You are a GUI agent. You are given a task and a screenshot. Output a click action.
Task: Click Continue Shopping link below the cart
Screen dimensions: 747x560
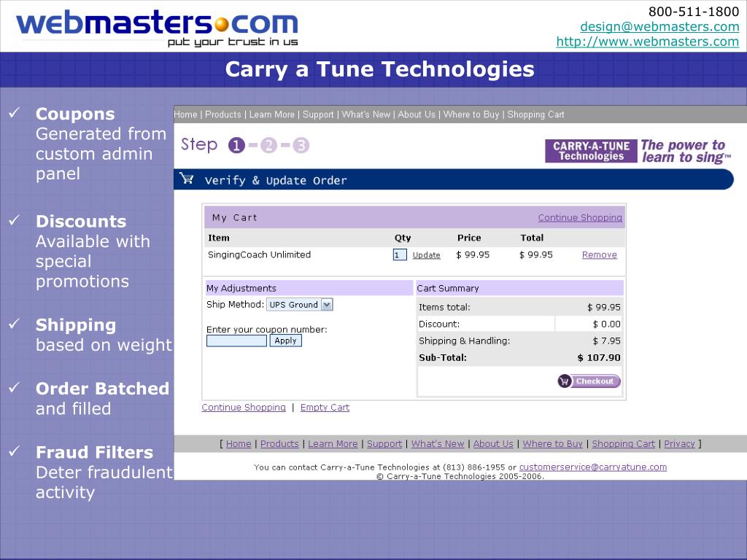coord(244,408)
